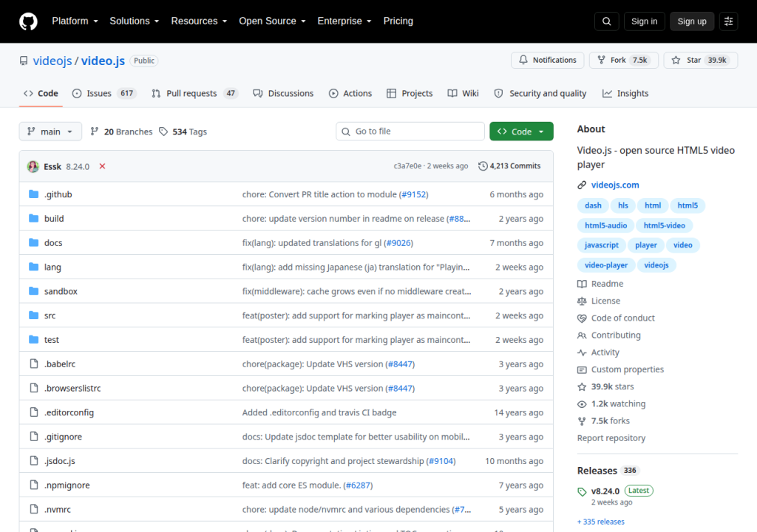Click the v8.24.0 release tag icon
Screen dimensions: 757x532
[x=582, y=491]
